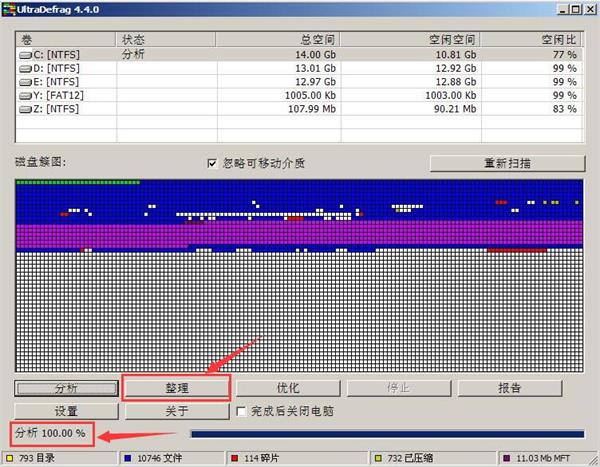Image resolution: width=600 pixels, height=467 pixels.
Task: Click the 12.92 Gb free space cell
Action: click(456, 69)
